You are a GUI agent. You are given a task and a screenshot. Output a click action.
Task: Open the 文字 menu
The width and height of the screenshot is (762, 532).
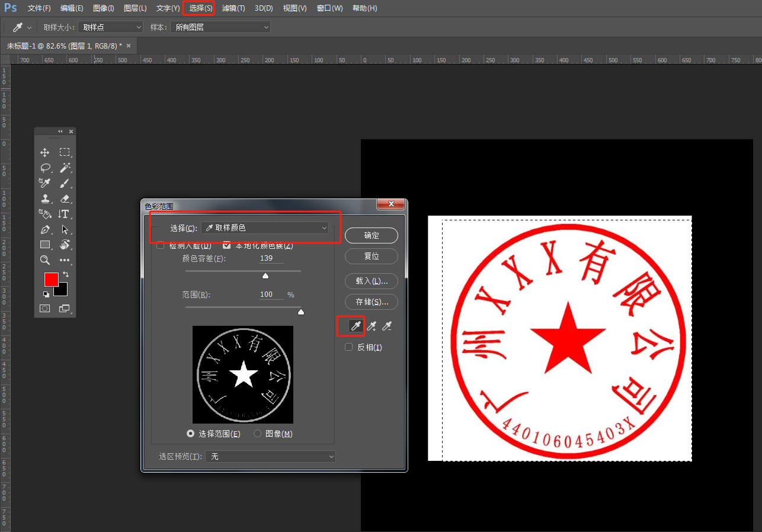click(x=168, y=8)
